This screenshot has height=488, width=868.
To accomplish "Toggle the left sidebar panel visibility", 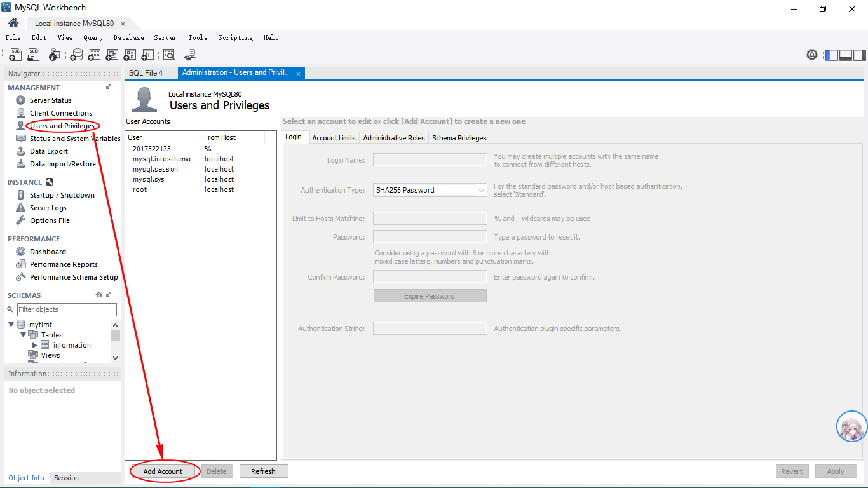I will point(832,55).
